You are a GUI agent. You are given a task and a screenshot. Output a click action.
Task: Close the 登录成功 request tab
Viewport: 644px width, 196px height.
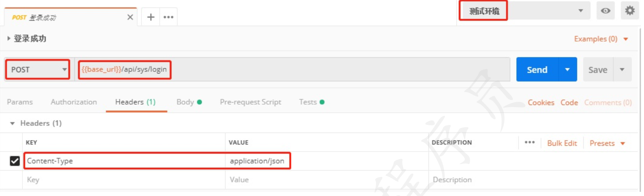click(130, 17)
